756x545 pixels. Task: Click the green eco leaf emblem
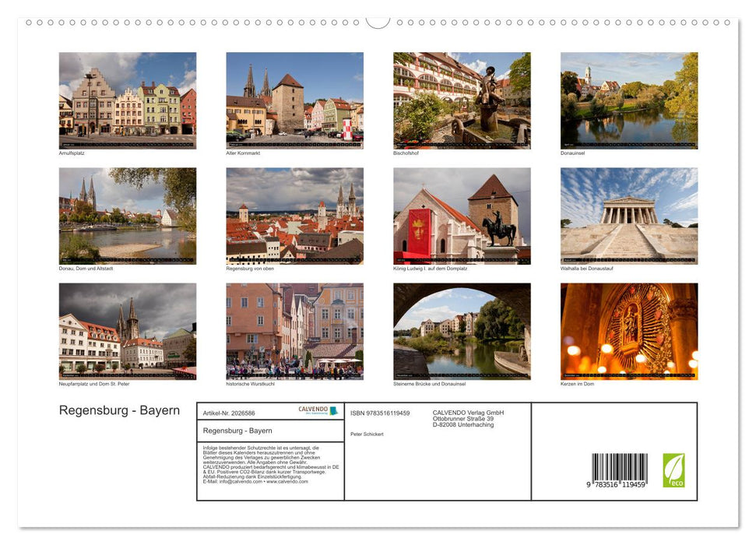tap(673, 469)
